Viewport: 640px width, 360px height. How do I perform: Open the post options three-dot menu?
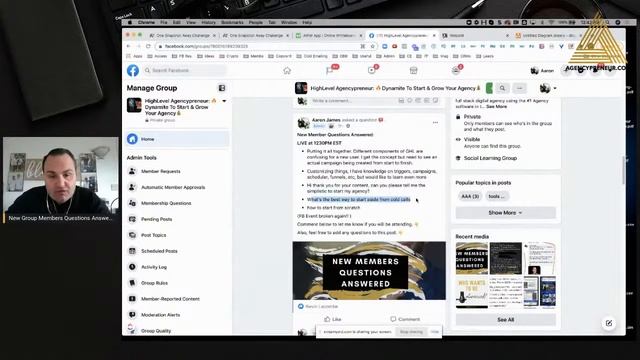tap(435, 122)
